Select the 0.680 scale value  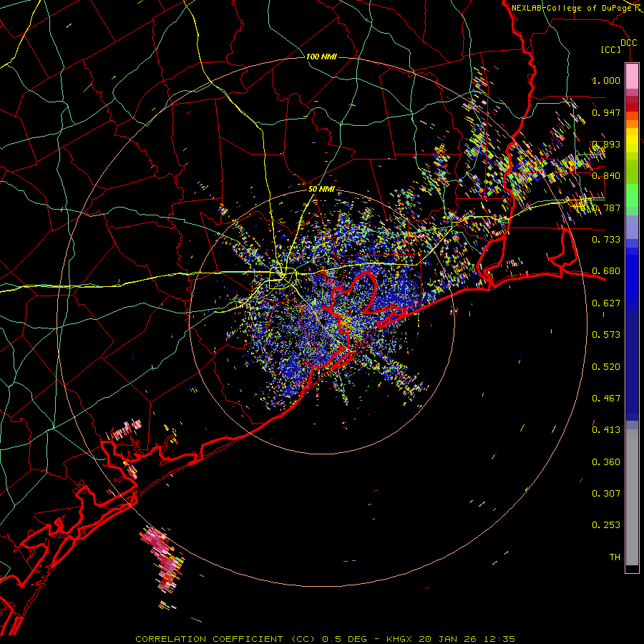[606, 271]
